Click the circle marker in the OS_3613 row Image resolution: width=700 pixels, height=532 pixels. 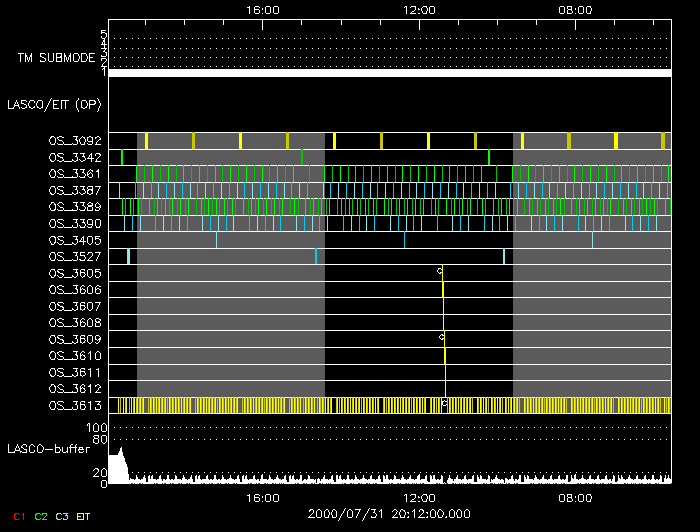(445, 404)
